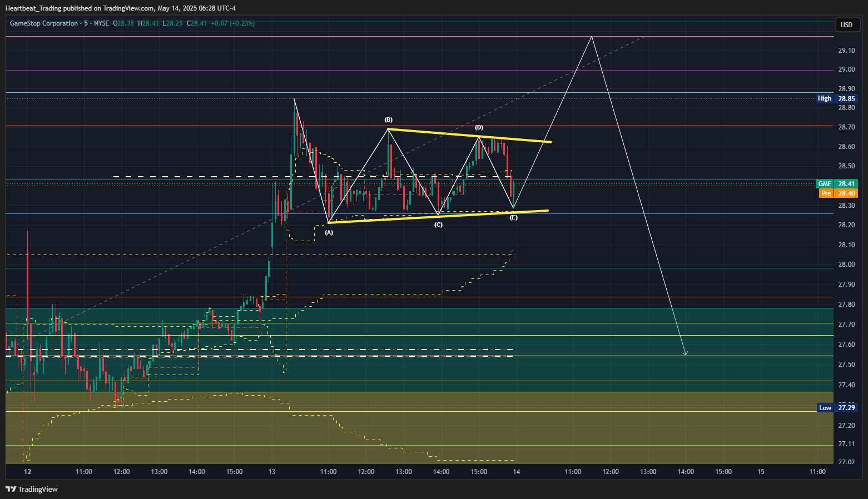
Task: Select the (C) wave label
Action: 439,224
